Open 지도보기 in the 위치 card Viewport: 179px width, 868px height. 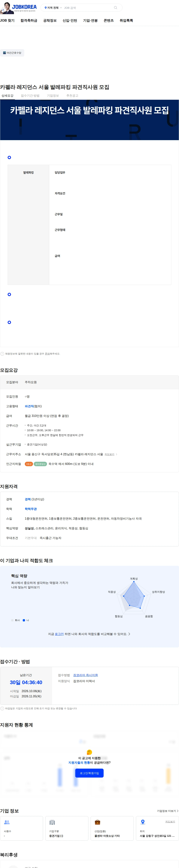point(170,822)
